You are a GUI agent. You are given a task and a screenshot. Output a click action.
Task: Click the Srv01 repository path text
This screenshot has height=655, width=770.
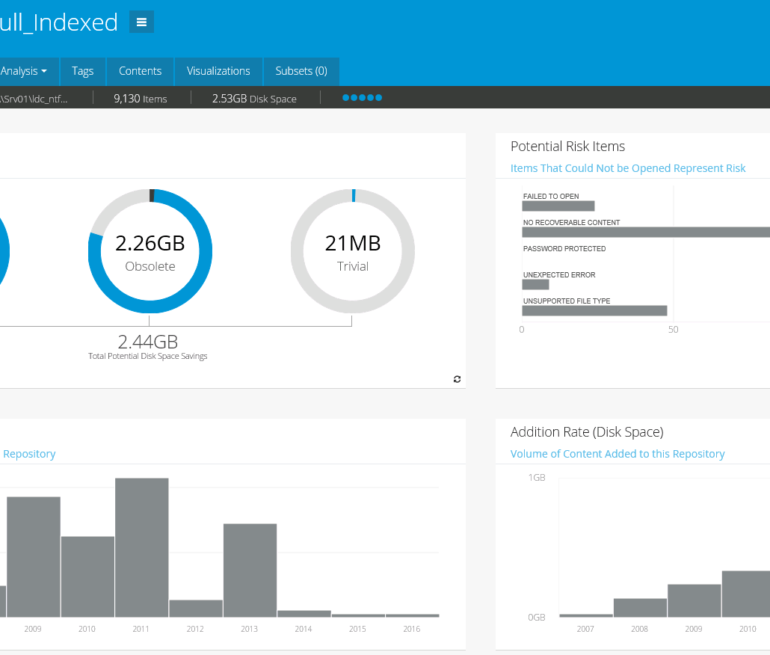33,99
